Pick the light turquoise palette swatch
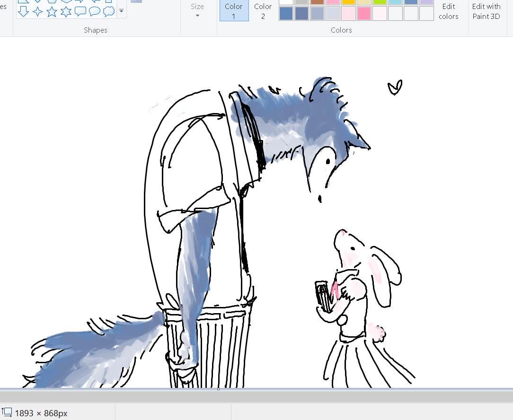513x420 pixels. click(x=396, y=2)
